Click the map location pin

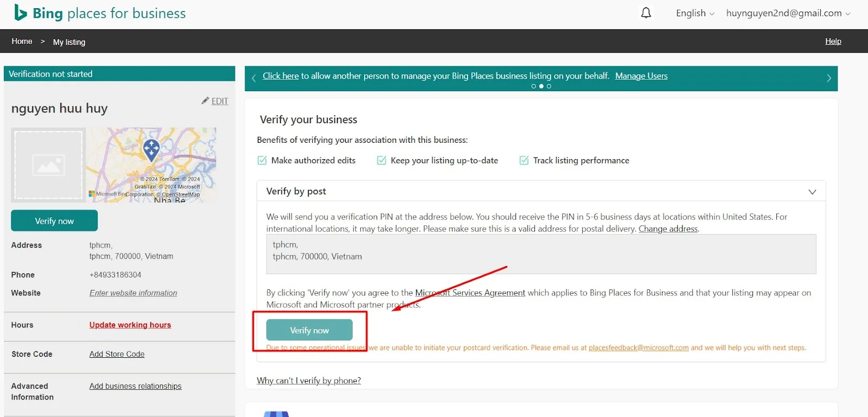(151, 149)
